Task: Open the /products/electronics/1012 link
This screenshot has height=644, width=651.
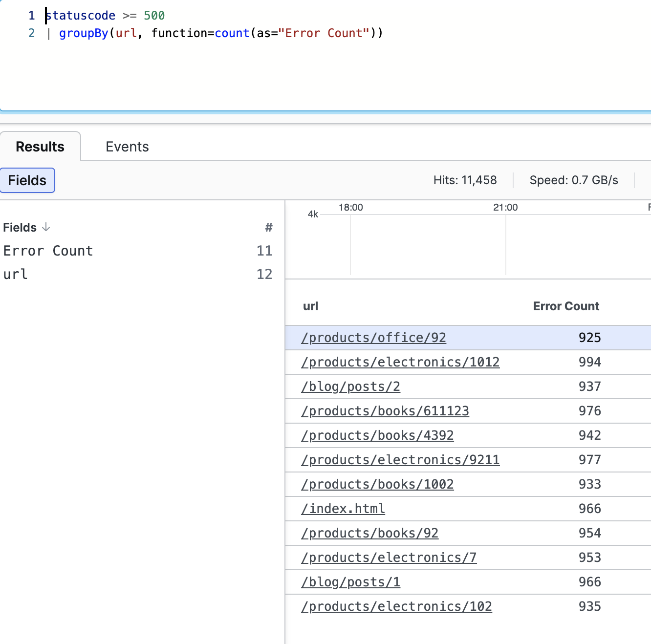Action: [x=400, y=362]
